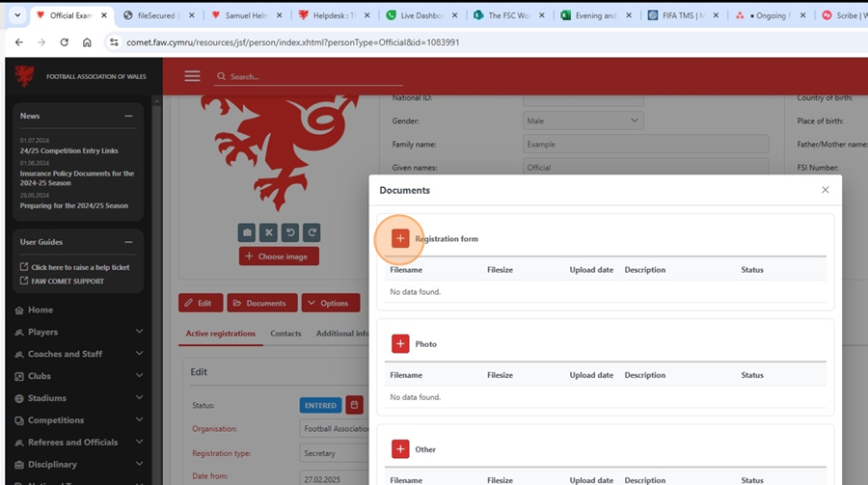Open the Gender dropdown

[583, 121]
